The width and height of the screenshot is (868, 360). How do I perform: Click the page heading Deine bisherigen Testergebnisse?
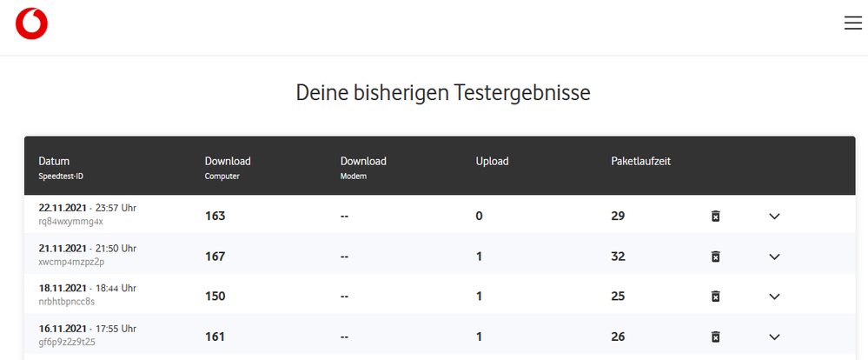pyautogui.click(x=443, y=92)
